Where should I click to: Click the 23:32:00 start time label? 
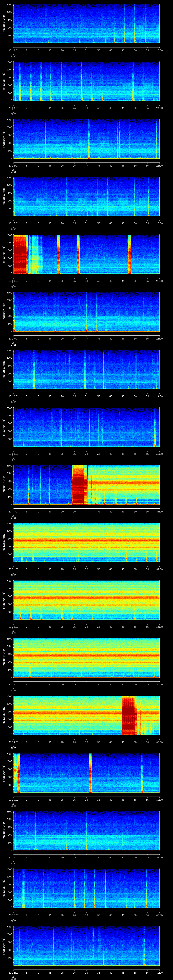[x=13, y=627]
